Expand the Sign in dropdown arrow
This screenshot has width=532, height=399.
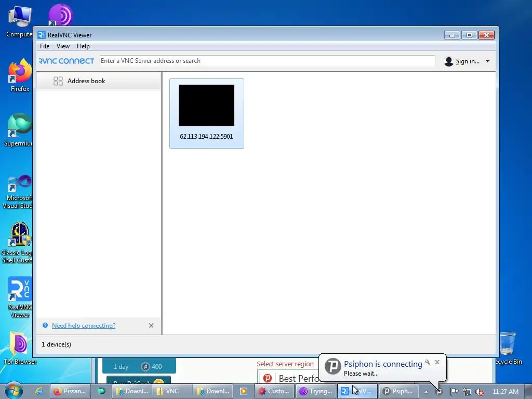(x=487, y=61)
